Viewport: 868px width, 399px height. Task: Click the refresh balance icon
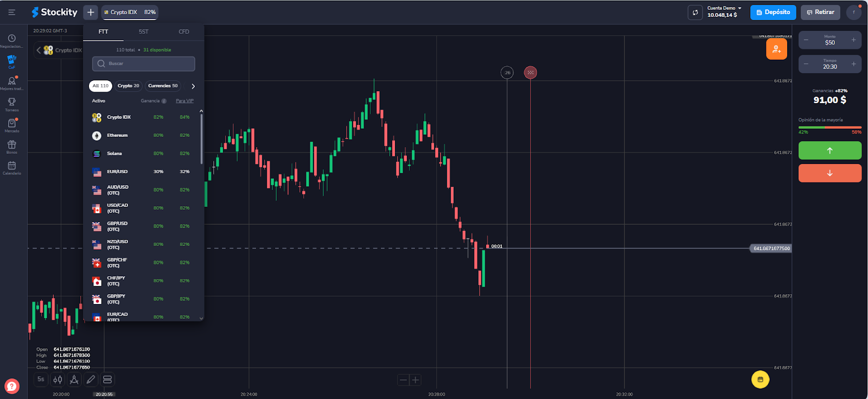point(695,12)
